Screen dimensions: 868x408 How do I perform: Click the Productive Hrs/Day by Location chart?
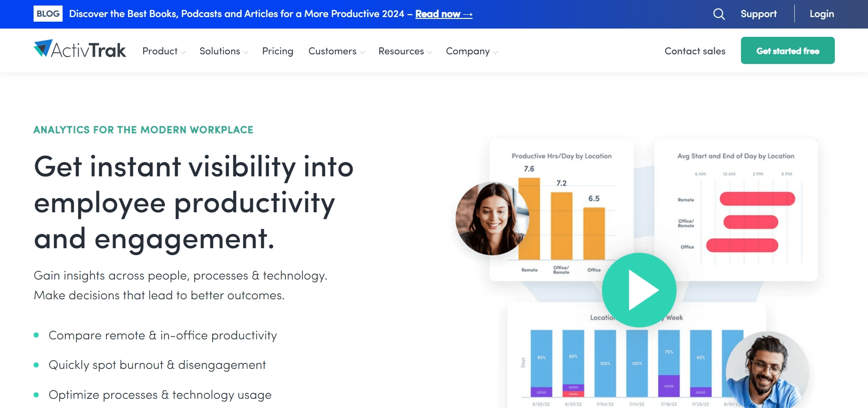561,210
